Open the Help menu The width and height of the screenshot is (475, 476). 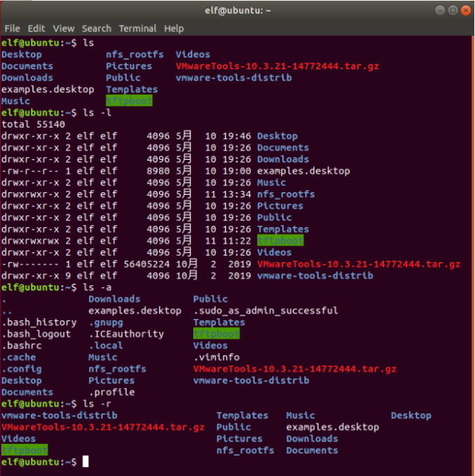[174, 29]
